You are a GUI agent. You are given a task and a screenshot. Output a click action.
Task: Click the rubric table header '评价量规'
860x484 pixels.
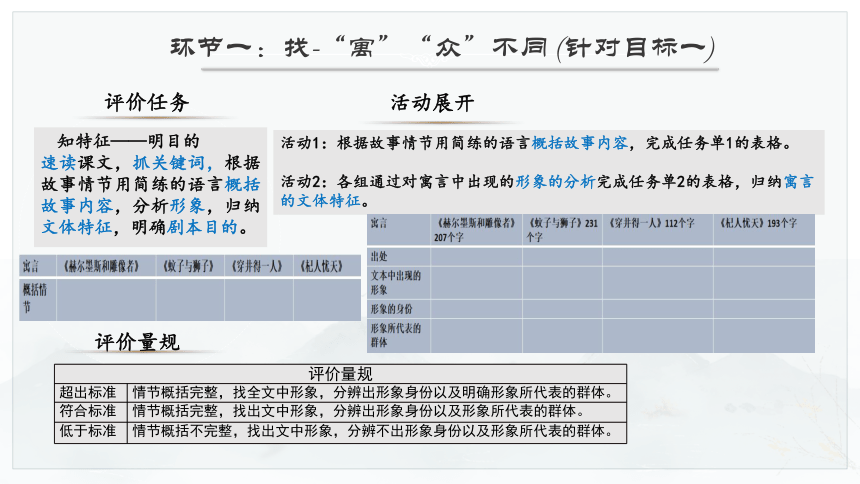(340, 374)
